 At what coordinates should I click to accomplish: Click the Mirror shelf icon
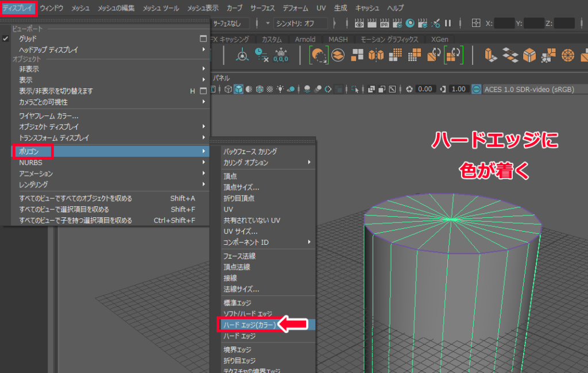[376, 55]
